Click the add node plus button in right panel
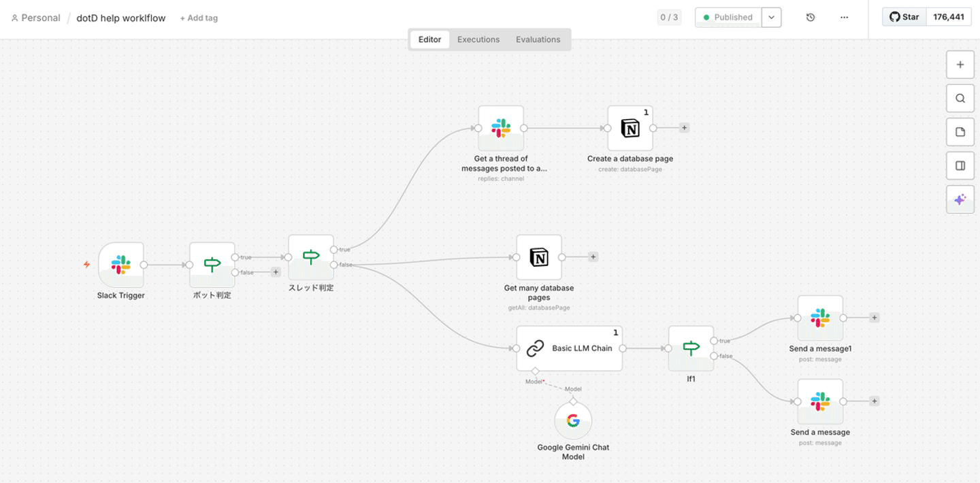The height and width of the screenshot is (483, 980). click(960, 65)
